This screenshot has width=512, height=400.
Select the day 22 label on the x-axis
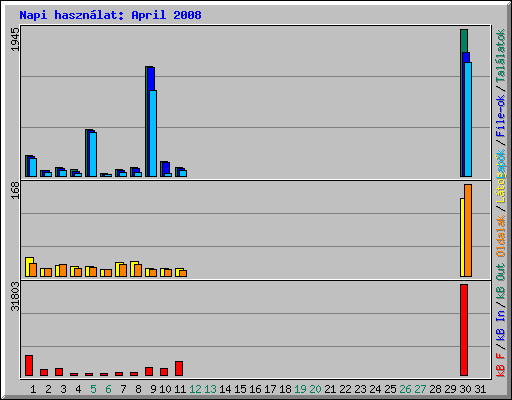click(345, 389)
